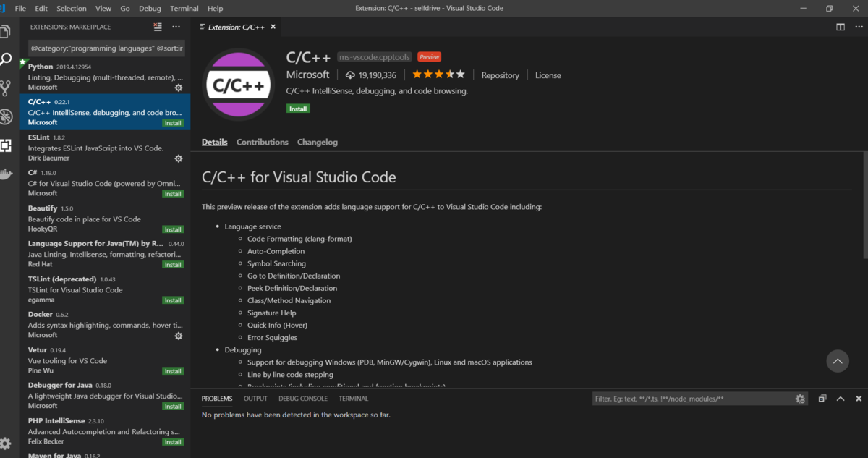The height and width of the screenshot is (458, 868).
Task: Select the ESLint extension in list
Action: [106, 147]
